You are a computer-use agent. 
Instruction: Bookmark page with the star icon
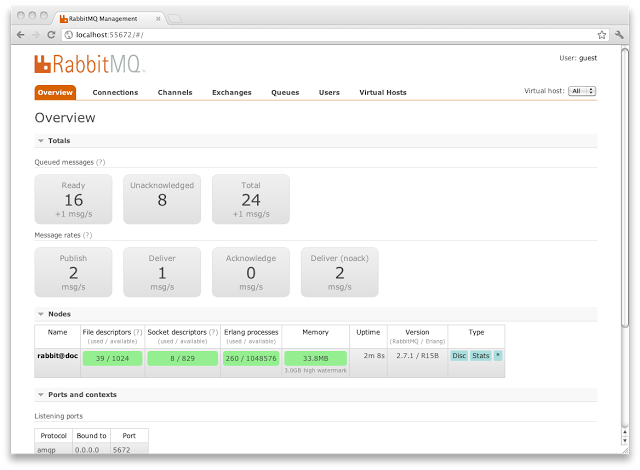(602, 35)
